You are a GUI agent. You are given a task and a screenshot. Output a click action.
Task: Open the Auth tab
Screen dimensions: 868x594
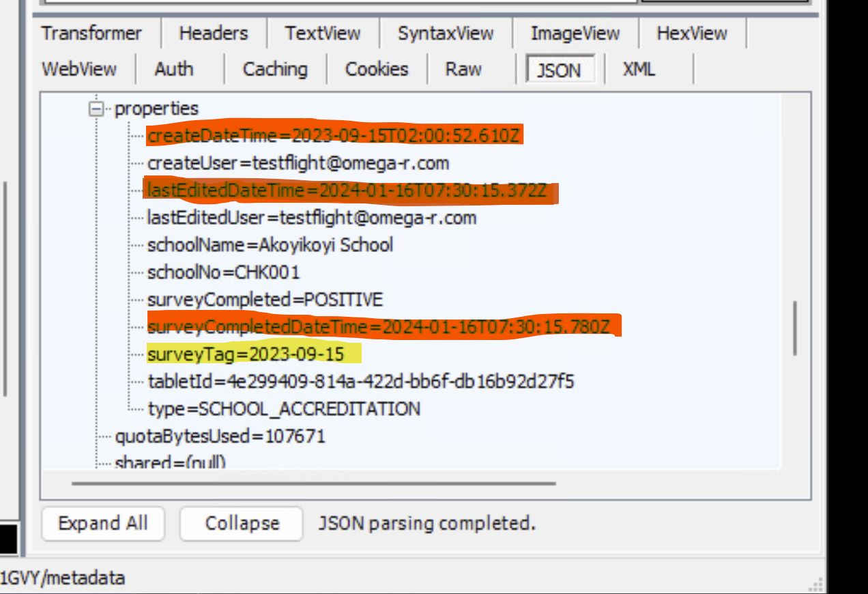click(x=174, y=69)
